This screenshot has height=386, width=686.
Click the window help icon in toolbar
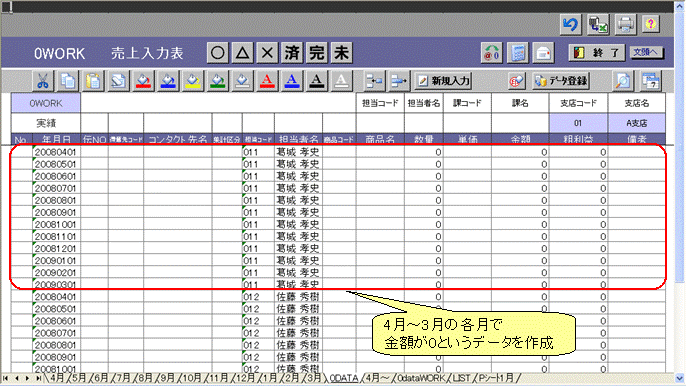click(x=651, y=81)
